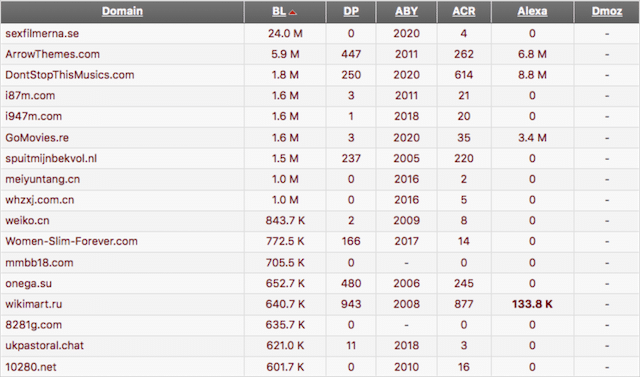Sort by the BL column header
Image resolution: width=640 pixels, height=377 pixels.
279,11
